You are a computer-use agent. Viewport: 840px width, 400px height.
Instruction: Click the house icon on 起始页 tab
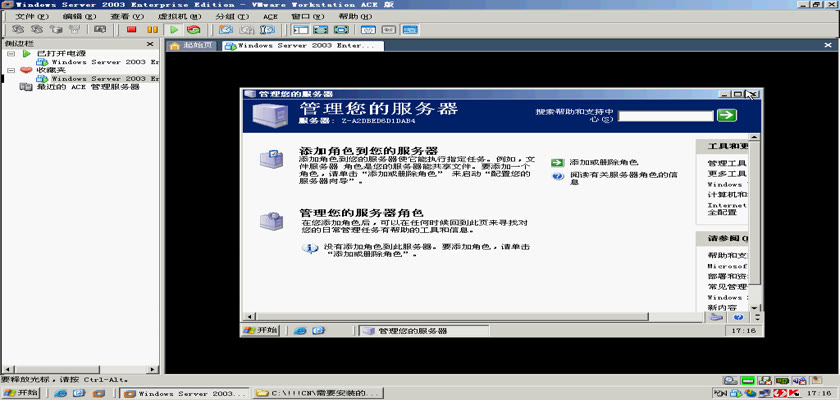[x=174, y=46]
